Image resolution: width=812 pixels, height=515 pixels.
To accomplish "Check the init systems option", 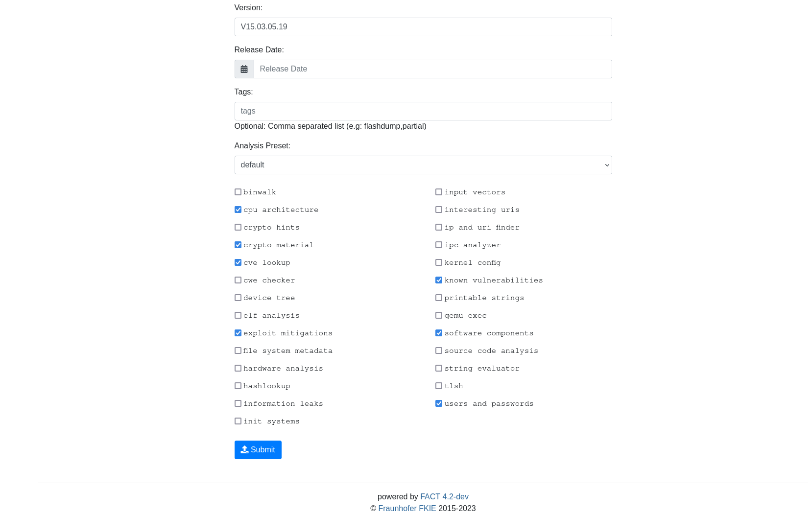I will 238,421.
